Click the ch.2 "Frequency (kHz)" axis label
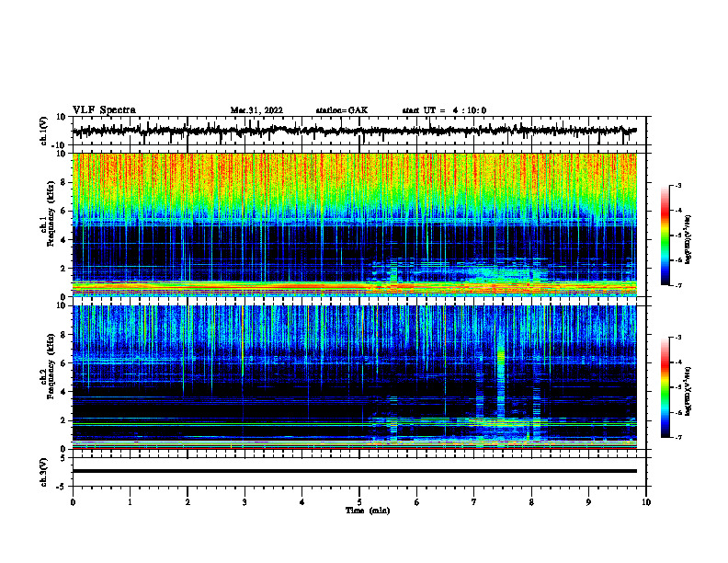This screenshot has width=728, height=563. coord(51,366)
